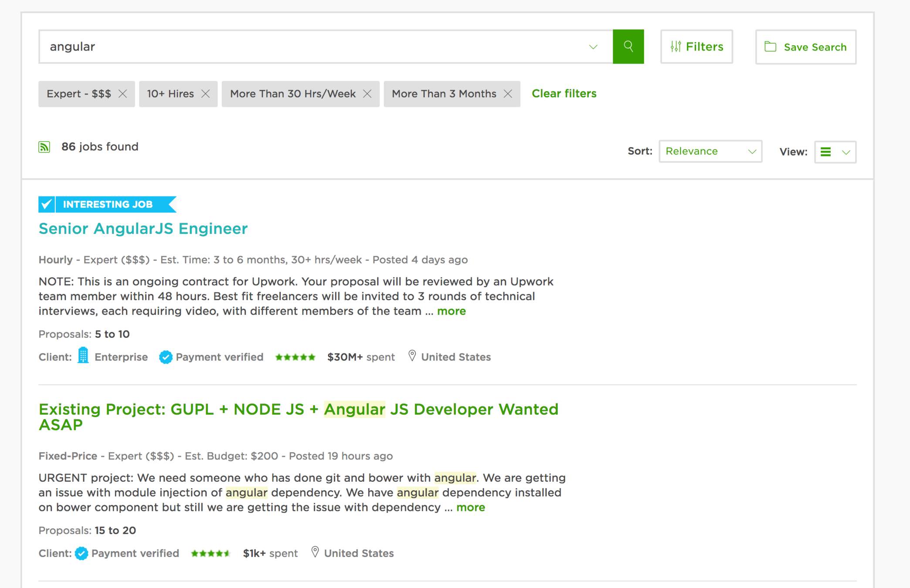Open the Filters panel

point(696,47)
